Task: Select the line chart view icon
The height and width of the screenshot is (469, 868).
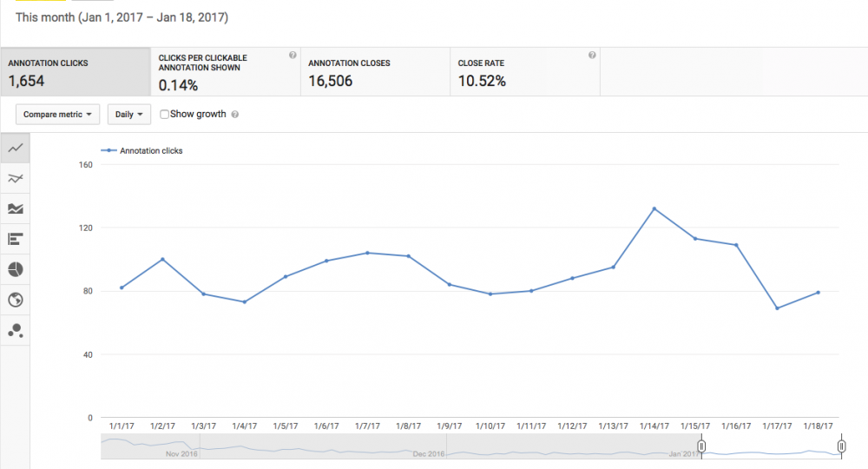Action: pyautogui.click(x=15, y=149)
